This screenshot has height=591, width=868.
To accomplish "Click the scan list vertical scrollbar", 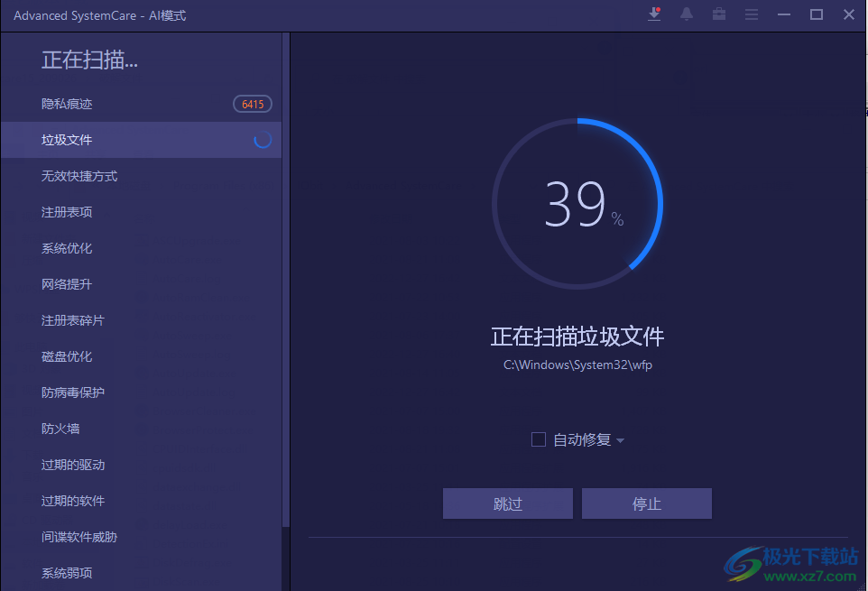I will (286, 280).
